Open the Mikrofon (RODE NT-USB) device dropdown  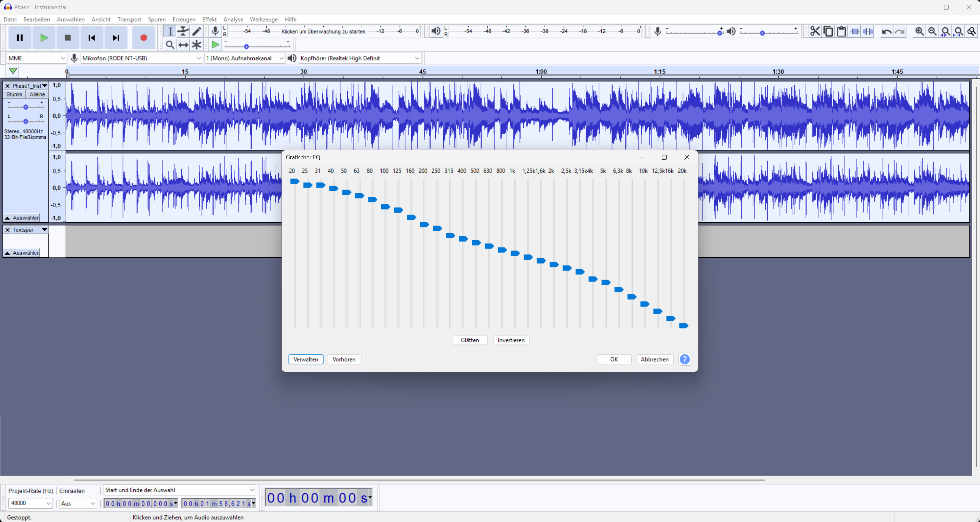[141, 58]
